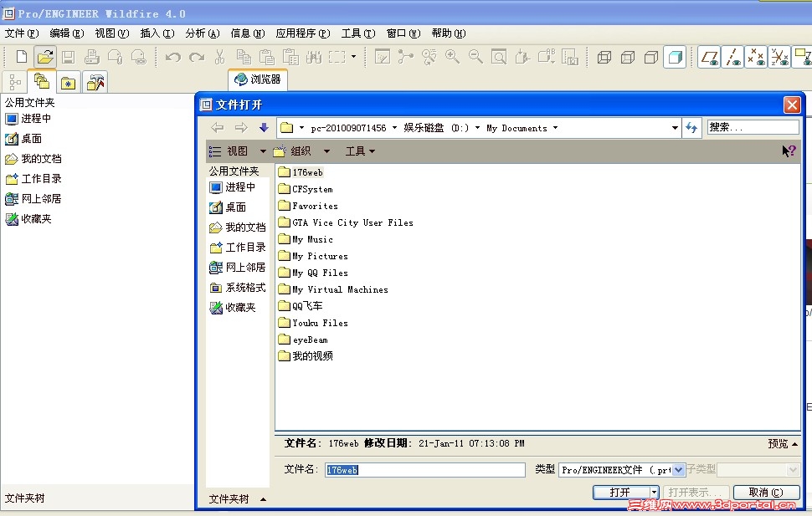Toggle datum axes display

(x=732, y=56)
